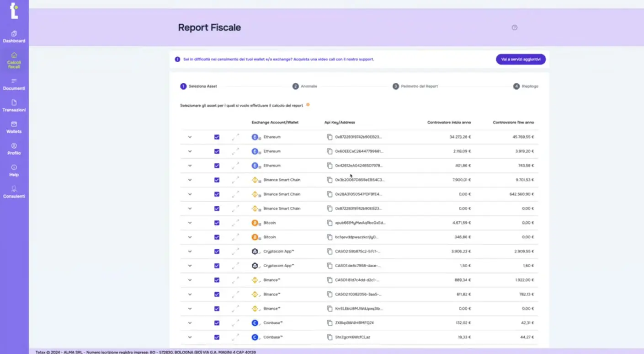This screenshot has height=354, width=644.
Task: Toggle the checkbox for Bitcoin bc1qevddpwazzkcrjly0
Action: coord(217,237)
